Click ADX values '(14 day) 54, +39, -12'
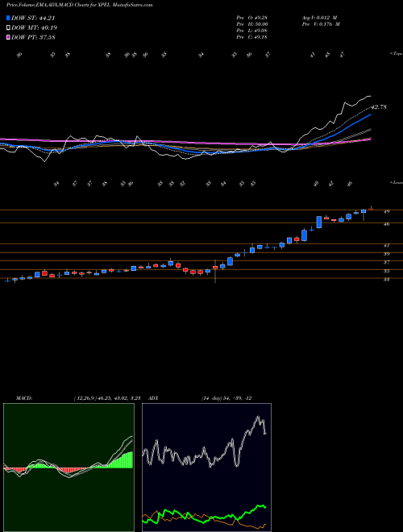This screenshot has height=532, width=403. tap(226, 398)
